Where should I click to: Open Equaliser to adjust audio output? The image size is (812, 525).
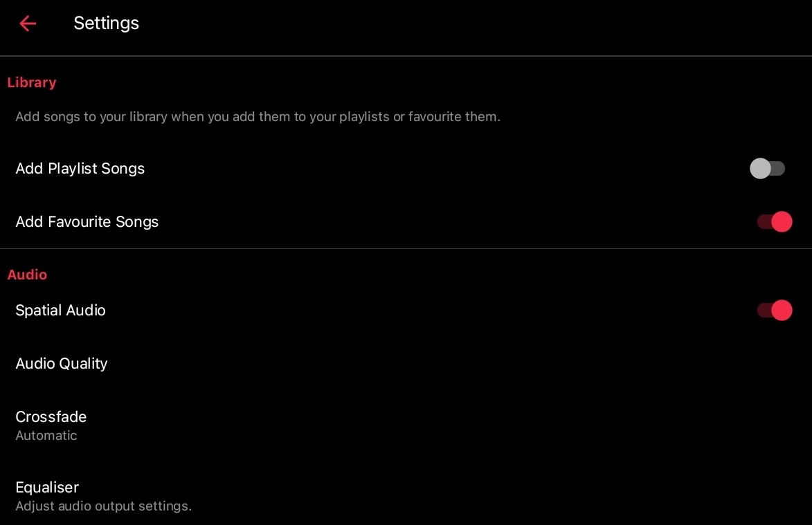click(x=47, y=487)
